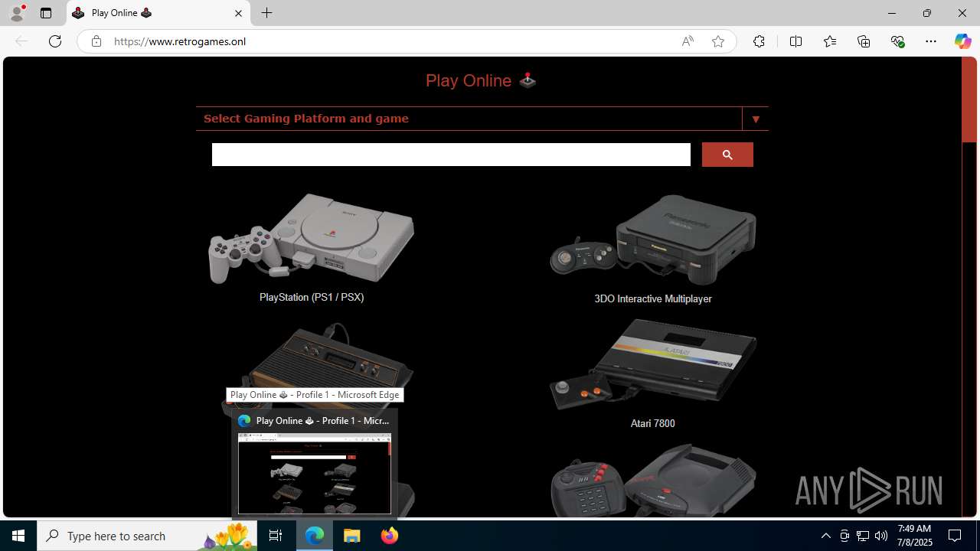Open Favorites list icon
The height and width of the screenshot is (551, 980).
point(830,41)
